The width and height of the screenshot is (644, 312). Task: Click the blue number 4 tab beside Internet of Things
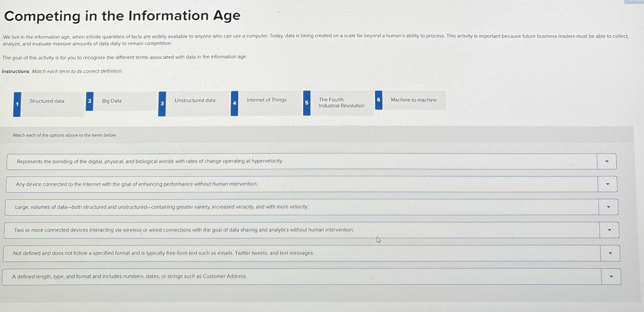coord(234,103)
